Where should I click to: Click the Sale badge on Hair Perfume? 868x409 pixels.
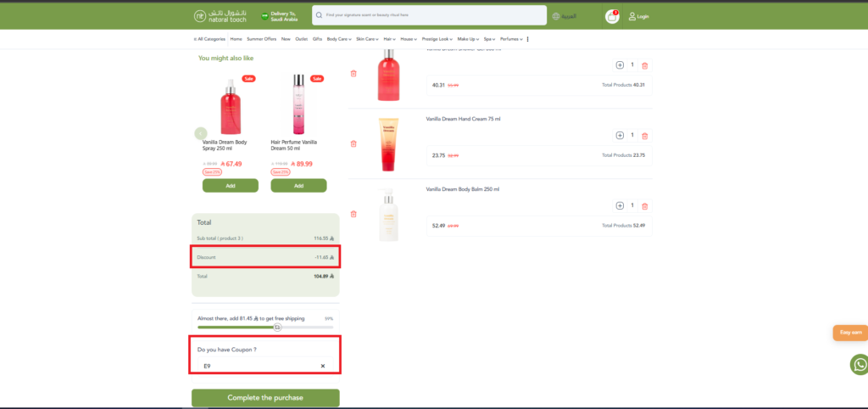317,79
